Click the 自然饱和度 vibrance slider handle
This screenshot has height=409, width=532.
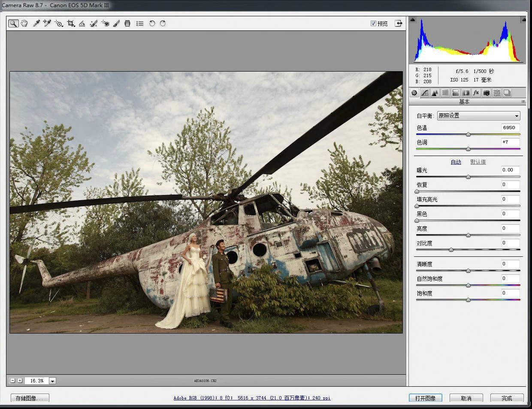pyautogui.click(x=468, y=285)
